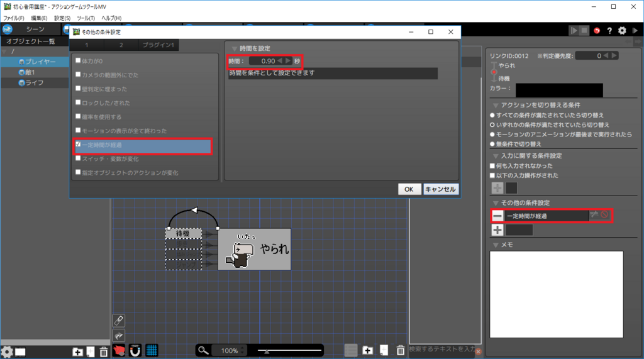Open the ヘルプ(H) menu

coord(111,18)
